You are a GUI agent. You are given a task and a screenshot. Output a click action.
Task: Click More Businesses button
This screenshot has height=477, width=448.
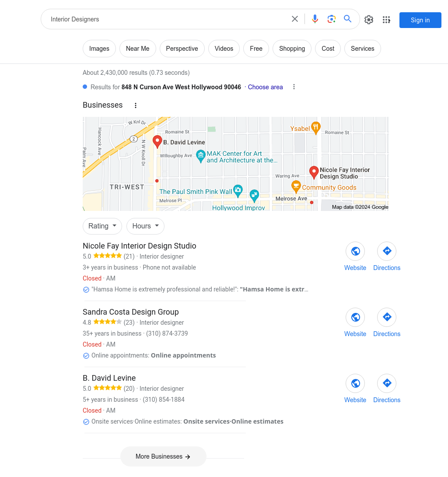click(x=163, y=456)
